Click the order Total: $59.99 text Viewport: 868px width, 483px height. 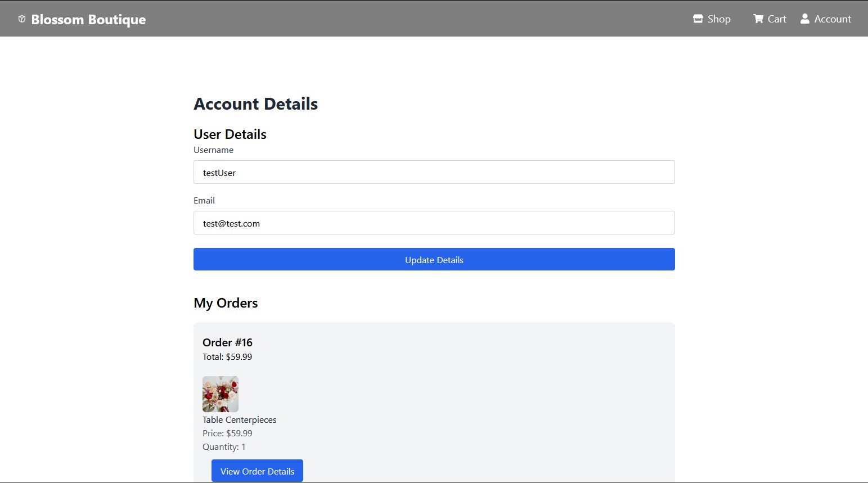[227, 357]
